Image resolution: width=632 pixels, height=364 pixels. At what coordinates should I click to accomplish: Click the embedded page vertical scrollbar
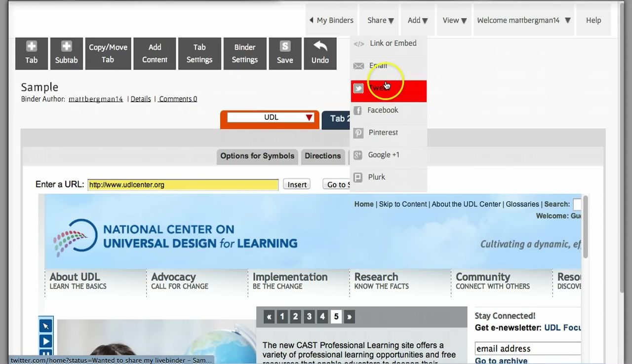click(x=586, y=226)
